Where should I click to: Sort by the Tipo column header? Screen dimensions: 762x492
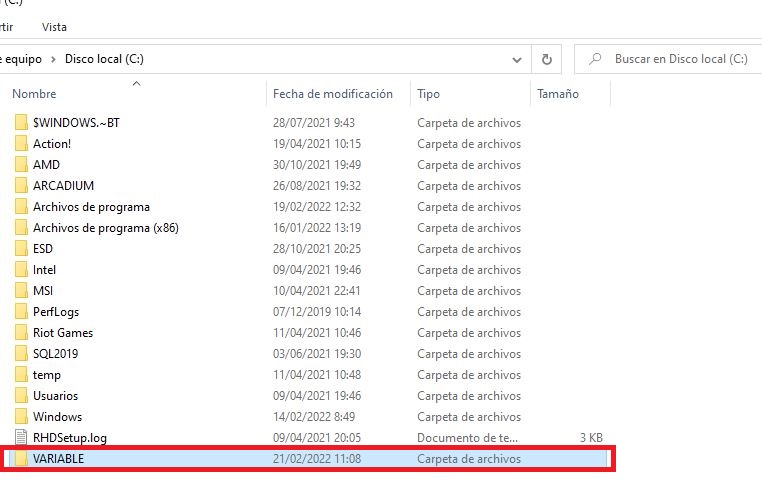[x=428, y=94]
